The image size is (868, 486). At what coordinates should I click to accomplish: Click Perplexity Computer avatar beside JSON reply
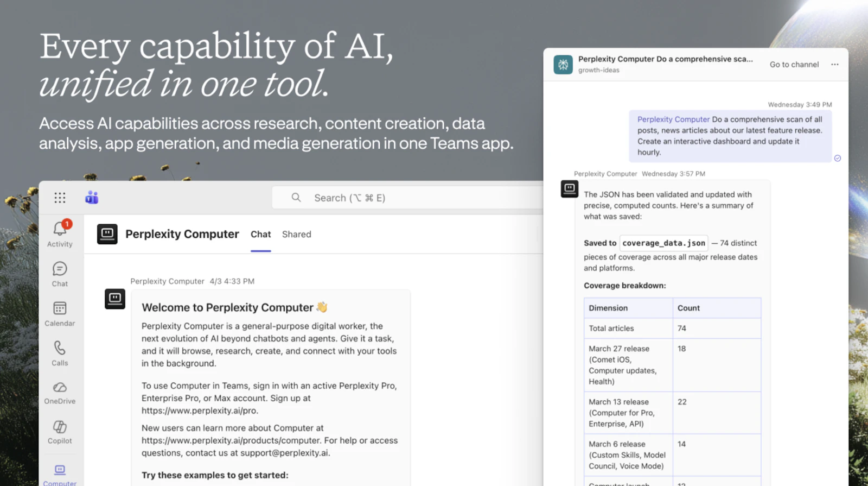570,189
